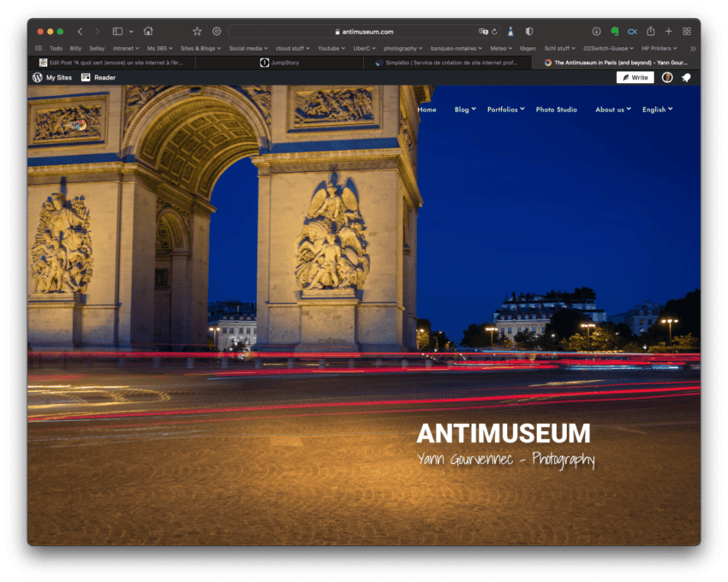Viewport: 728px width, 582px height.
Task: Open the Blog menu on the site
Action: click(465, 110)
